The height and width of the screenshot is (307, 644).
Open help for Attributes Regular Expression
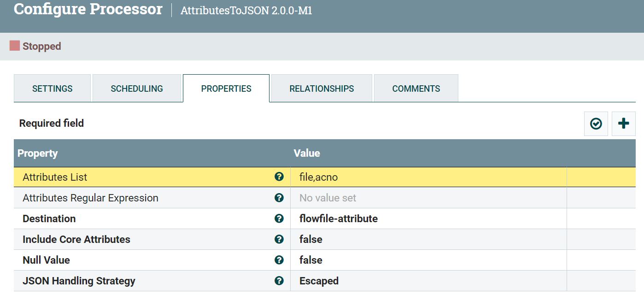point(279,198)
